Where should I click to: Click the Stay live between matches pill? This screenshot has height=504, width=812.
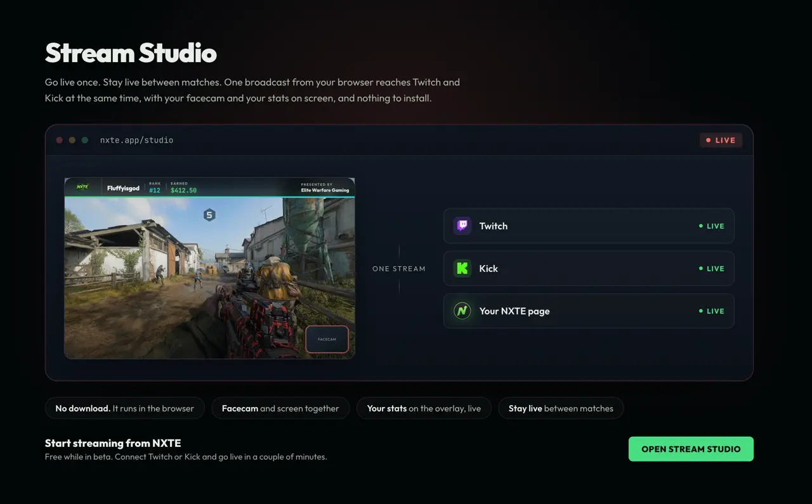point(561,408)
